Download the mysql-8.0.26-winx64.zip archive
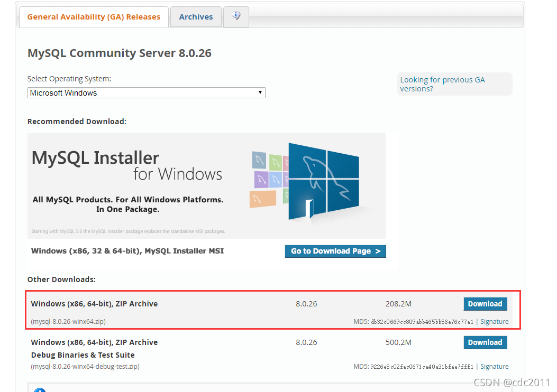557x392 pixels. pyautogui.click(x=485, y=304)
